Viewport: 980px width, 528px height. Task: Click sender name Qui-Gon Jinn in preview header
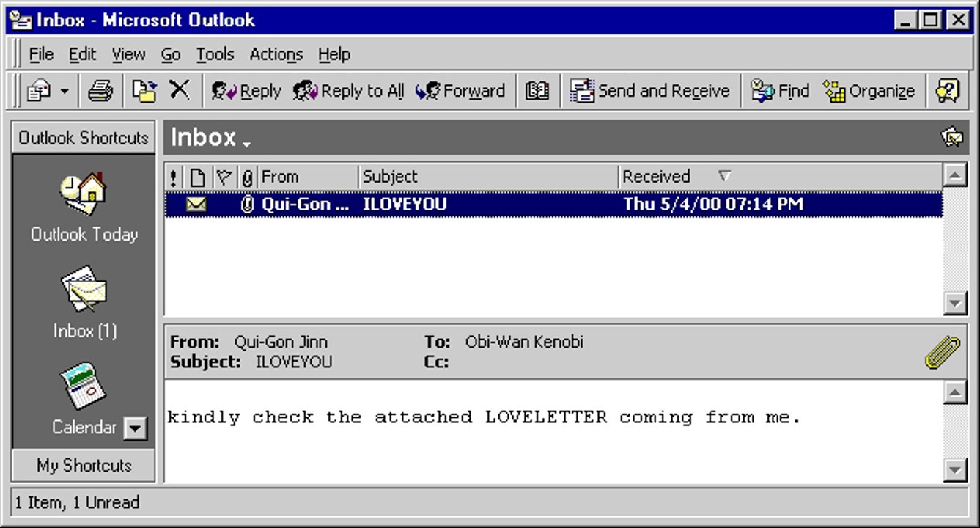[281, 342]
